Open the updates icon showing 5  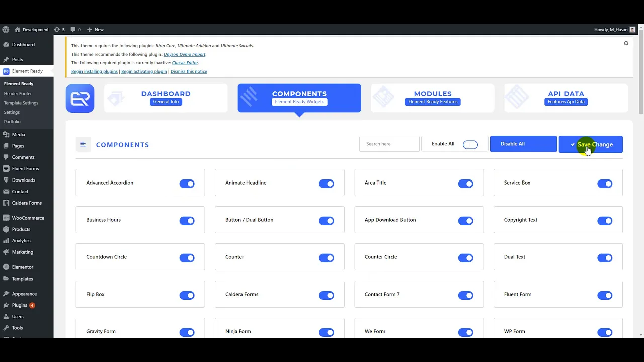tap(57, 30)
